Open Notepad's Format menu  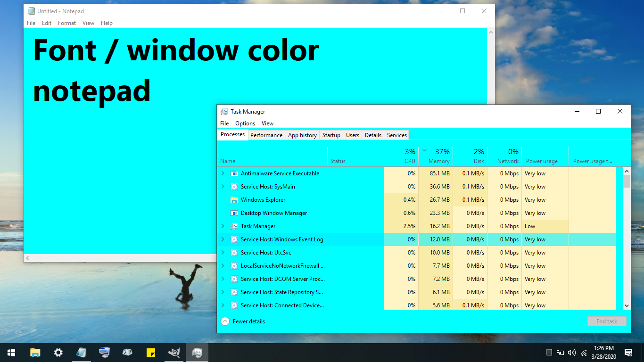[x=66, y=23]
